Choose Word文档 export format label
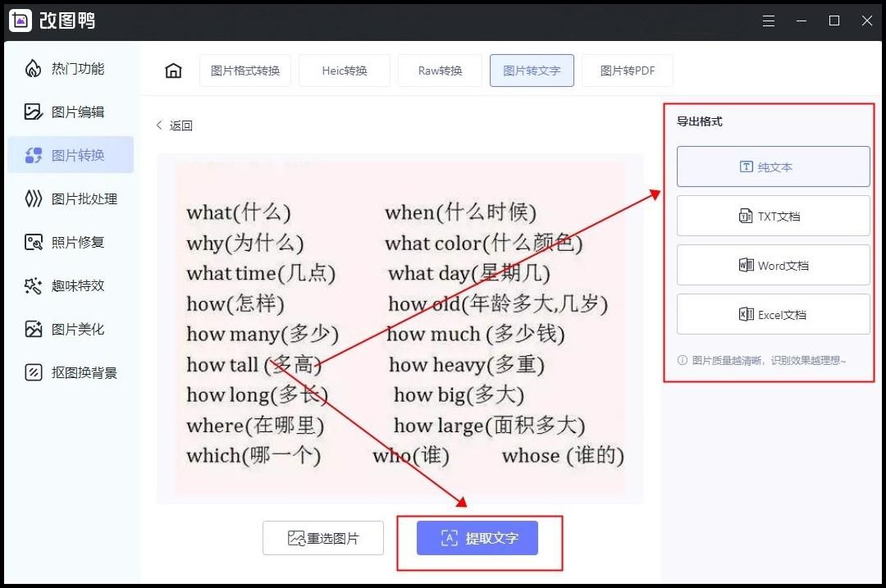Image resolution: width=886 pixels, height=588 pixels. pos(783,266)
